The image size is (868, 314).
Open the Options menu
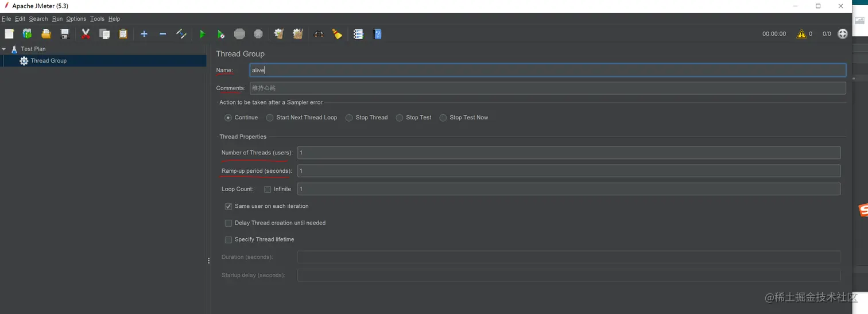pos(76,19)
